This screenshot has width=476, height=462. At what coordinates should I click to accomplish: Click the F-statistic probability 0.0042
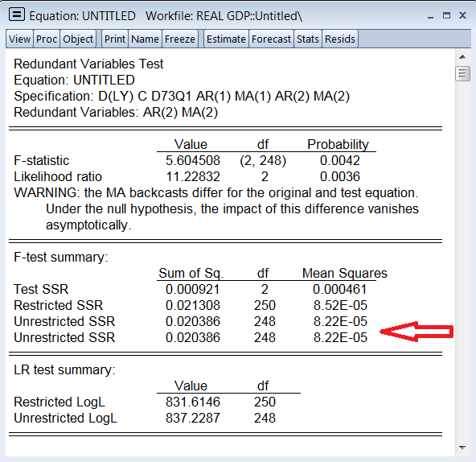(340, 160)
